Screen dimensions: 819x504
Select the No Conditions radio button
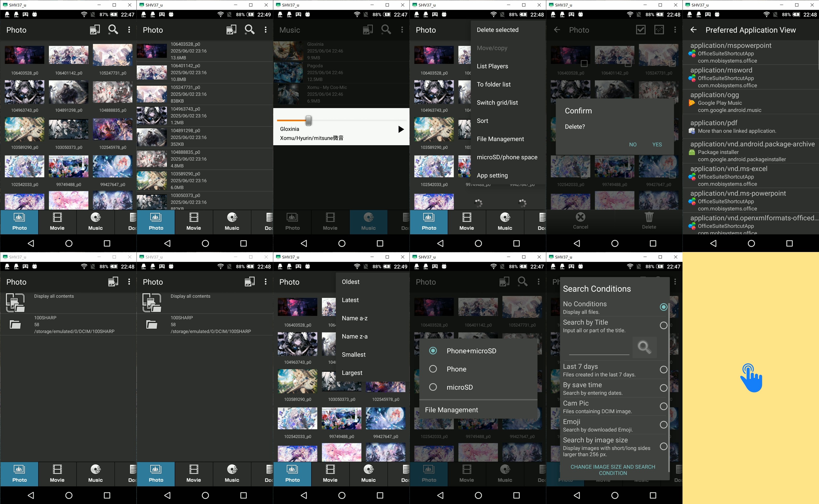click(x=663, y=307)
